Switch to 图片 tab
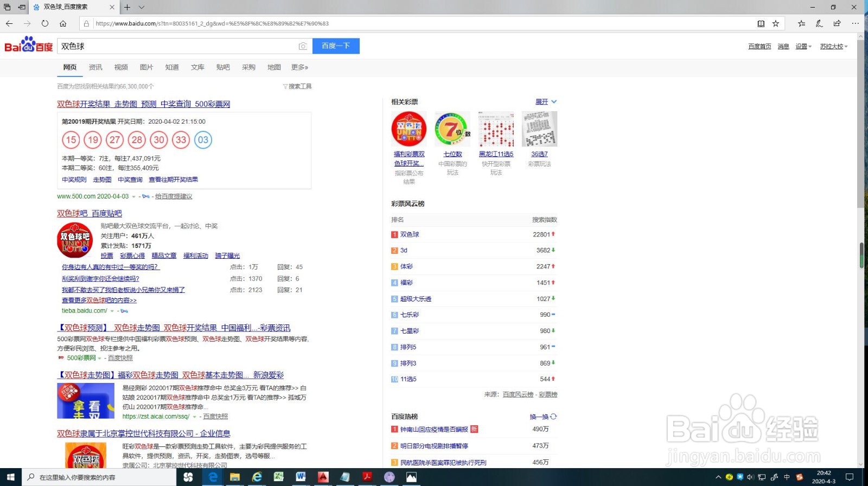 click(146, 67)
